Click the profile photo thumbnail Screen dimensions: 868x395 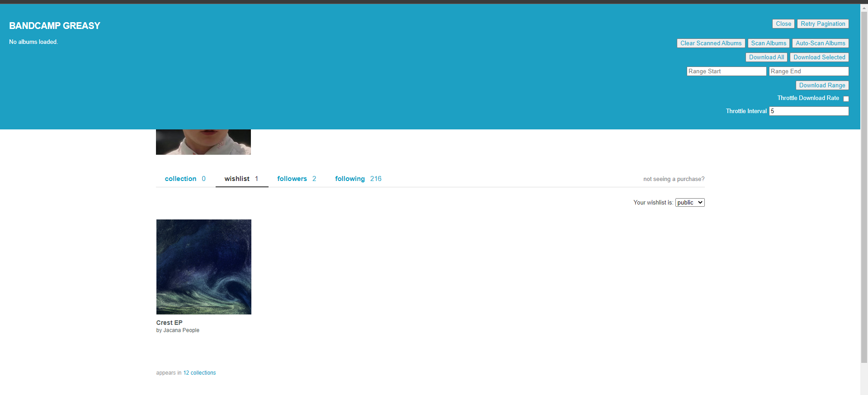(x=203, y=142)
